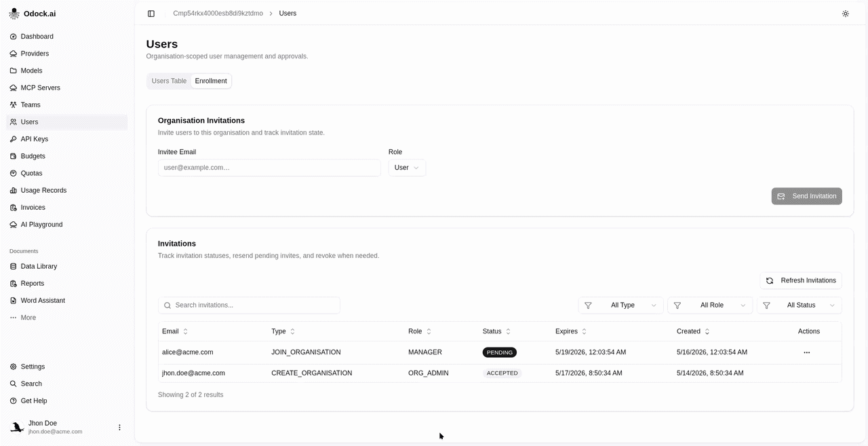The height and width of the screenshot is (446, 868).
Task: Open Dashboard from the sidebar
Action: (66, 37)
